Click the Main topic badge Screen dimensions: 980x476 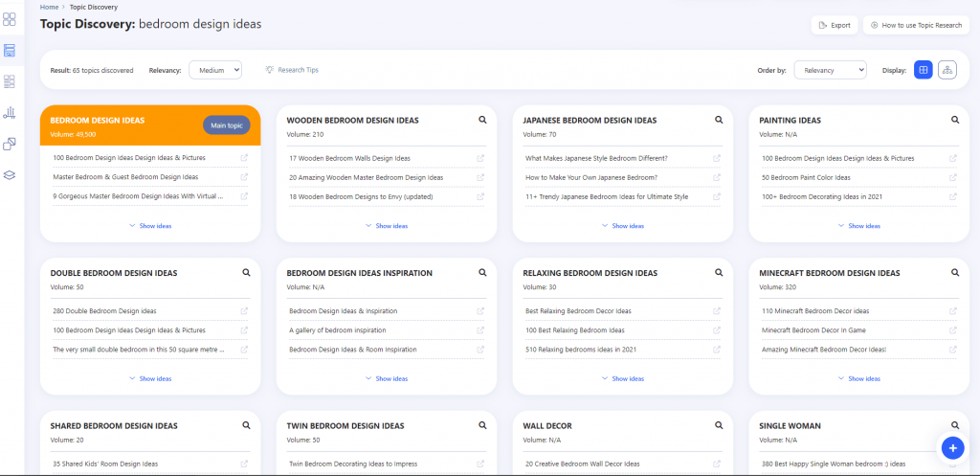[x=226, y=125]
